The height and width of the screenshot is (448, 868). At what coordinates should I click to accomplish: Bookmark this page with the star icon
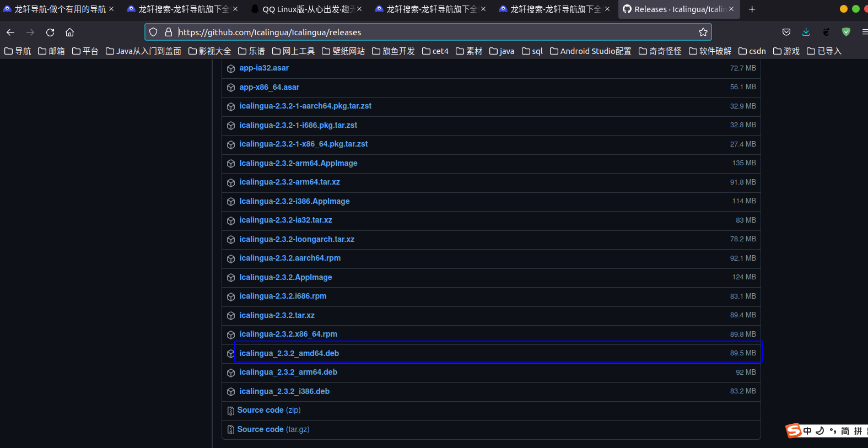pos(703,32)
